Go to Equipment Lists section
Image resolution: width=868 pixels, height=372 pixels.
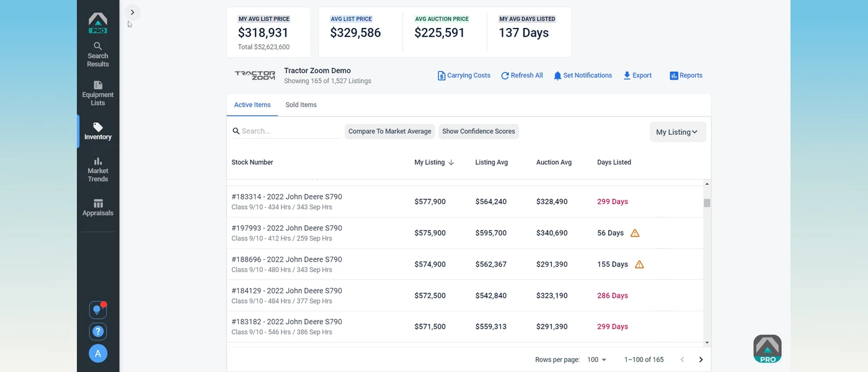click(x=98, y=93)
